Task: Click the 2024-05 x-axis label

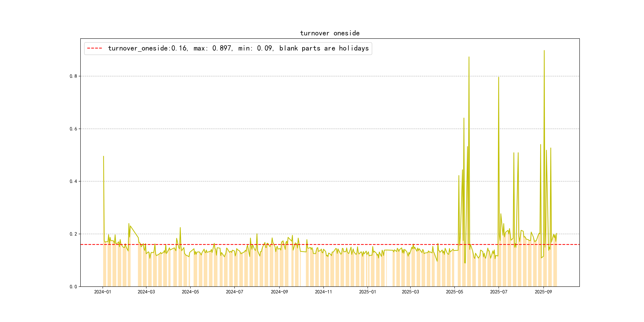Action: (190, 292)
